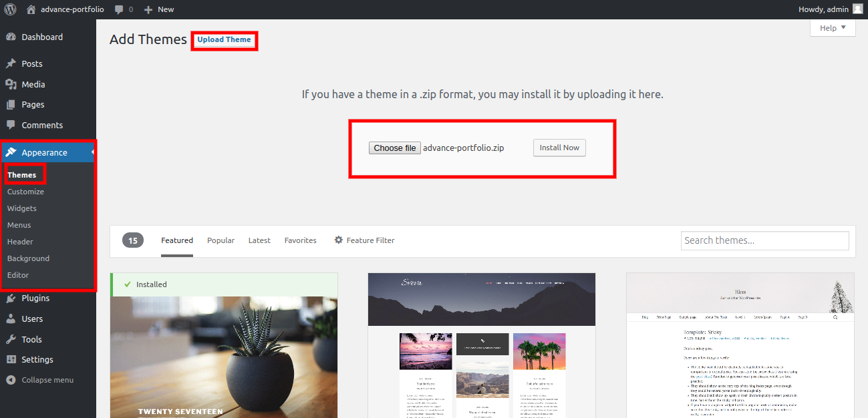Open the Plugins menu label
The image size is (868, 418).
coord(35,298)
